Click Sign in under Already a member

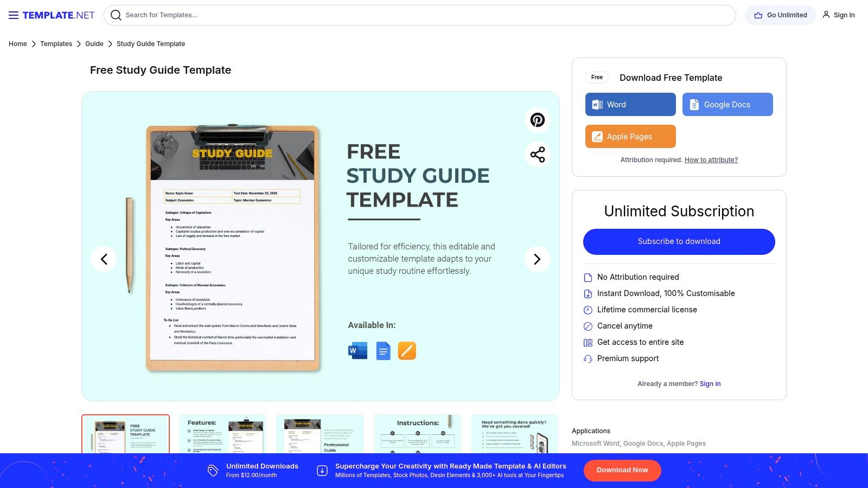coord(710,384)
